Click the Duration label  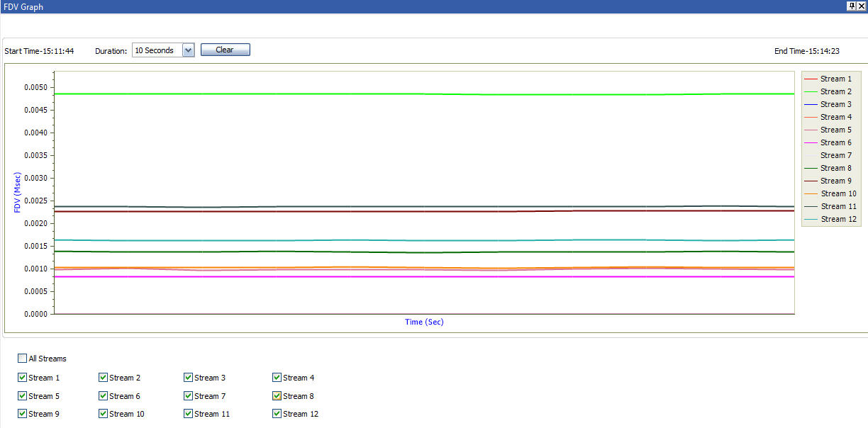pyautogui.click(x=111, y=51)
